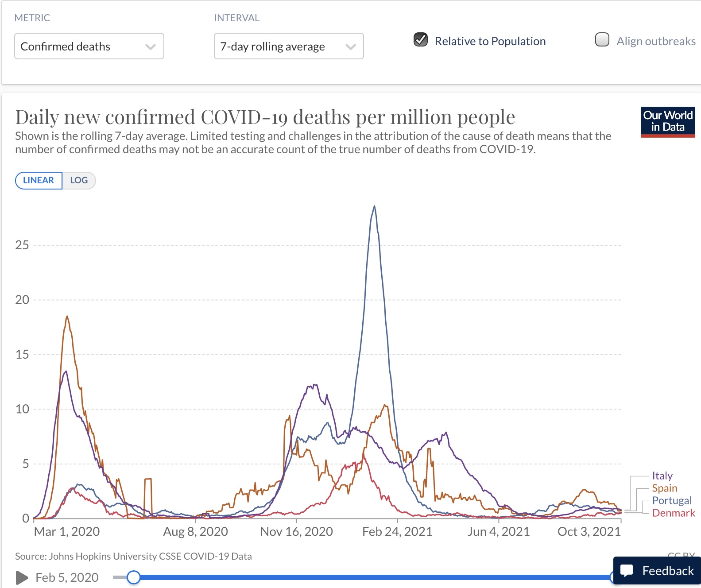This screenshot has width=701, height=588.
Task: Open the Confirmed deaths metric dropdown
Action: coord(89,46)
